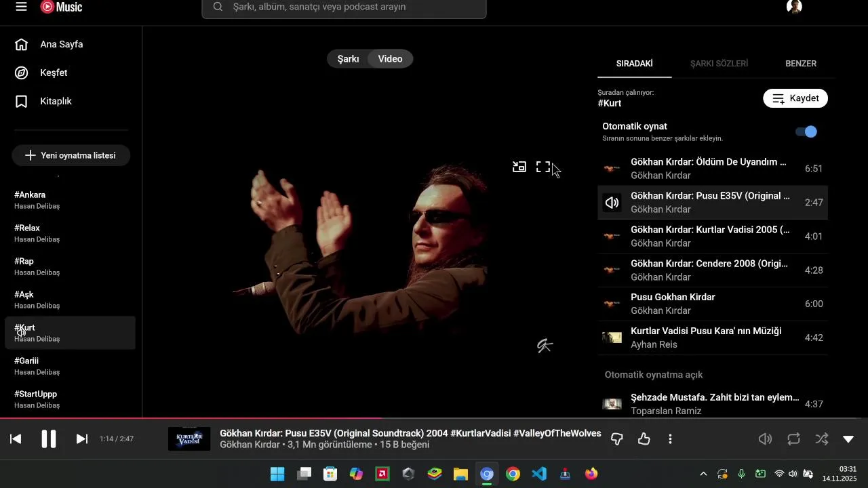Launch Microsoft Store from the taskbar
This screenshot has height=488, width=868.
tap(330, 474)
